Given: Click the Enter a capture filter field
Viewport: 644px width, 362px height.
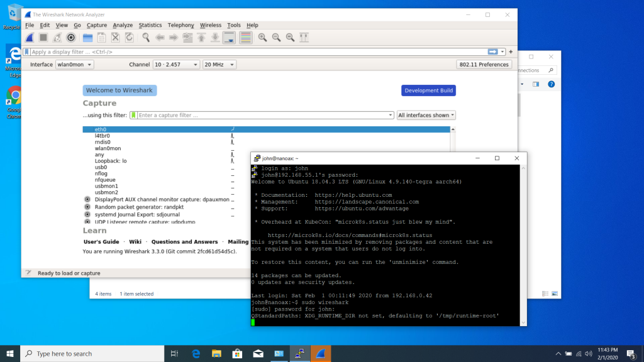Looking at the screenshot, I should tap(262, 116).
